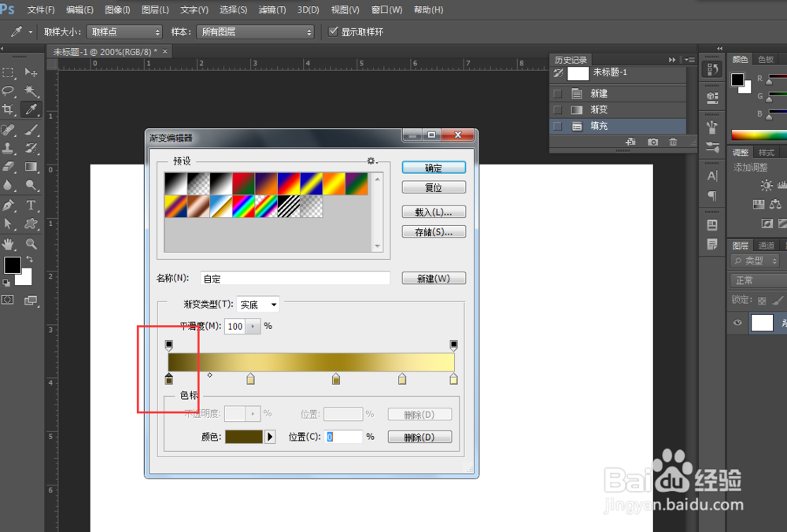Select the Horizontal Type tool

[x=31, y=205]
